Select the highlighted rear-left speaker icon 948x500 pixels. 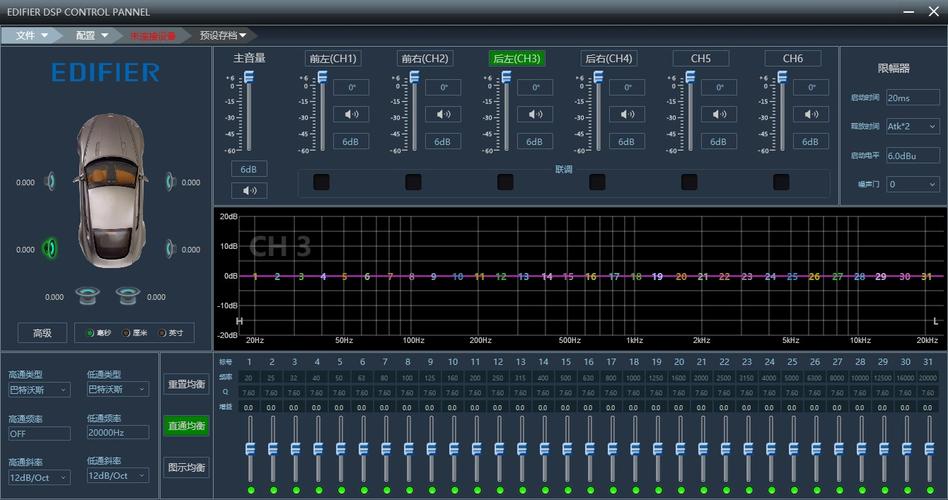pyautogui.click(x=50, y=248)
